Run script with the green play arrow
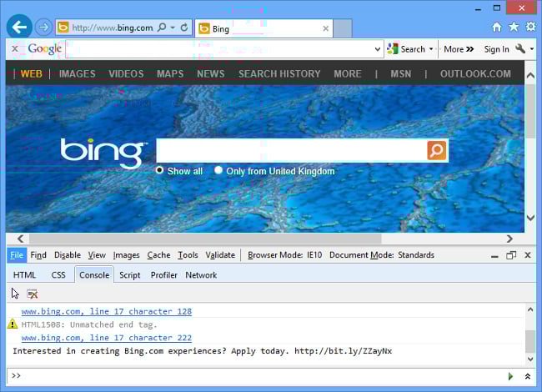This screenshot has width=542, height=392. click(510, 376)
